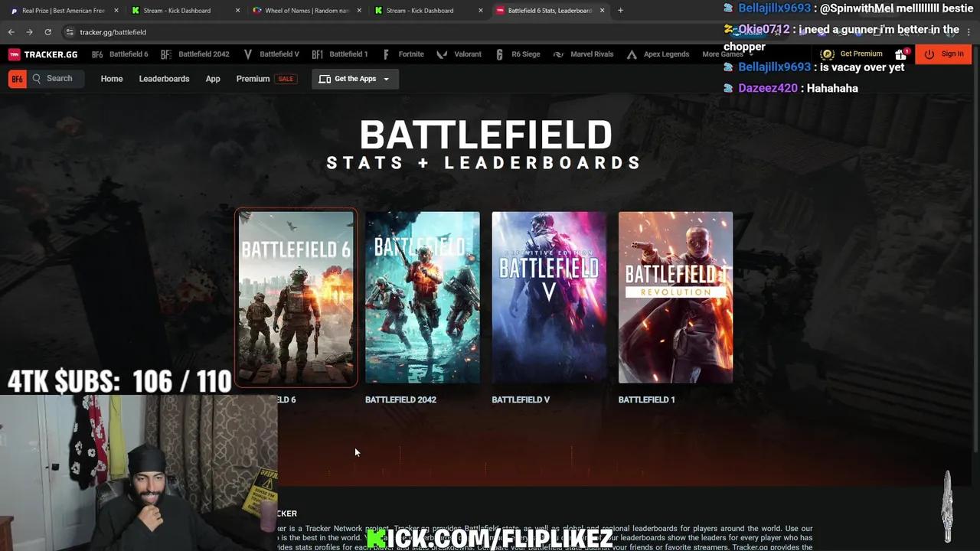Open Valorant tracker link
This screenshot has height=551, width=980.
[459, 54]
